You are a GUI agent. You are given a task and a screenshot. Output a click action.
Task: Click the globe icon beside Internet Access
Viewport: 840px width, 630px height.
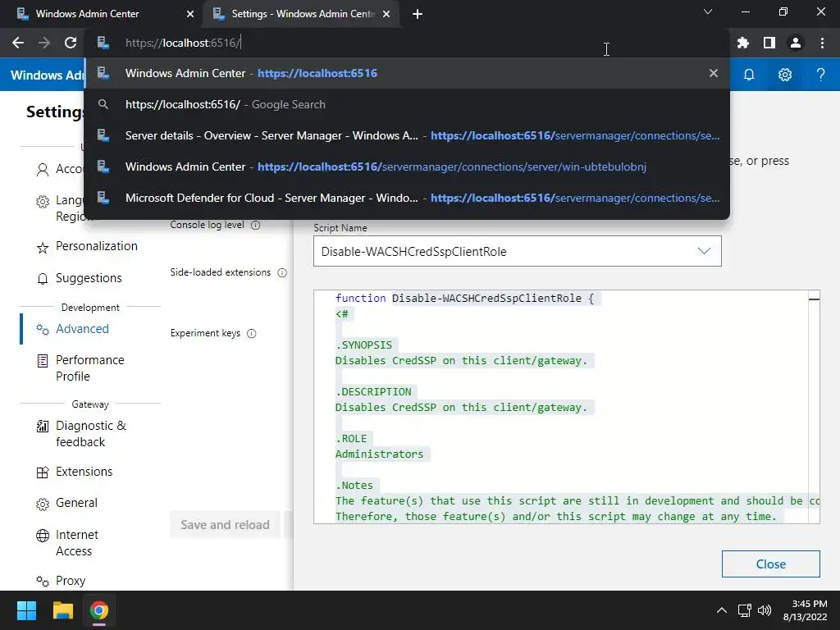coord(43,536)
